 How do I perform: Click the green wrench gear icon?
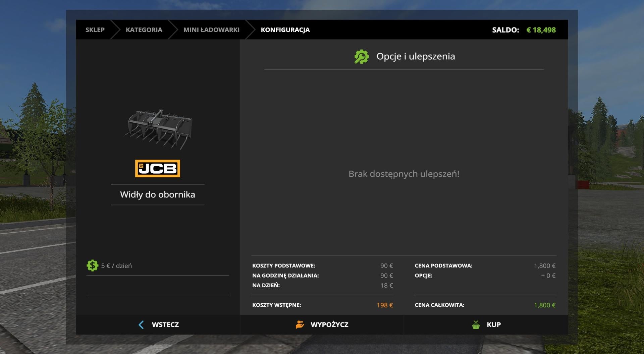click(362, 57)
